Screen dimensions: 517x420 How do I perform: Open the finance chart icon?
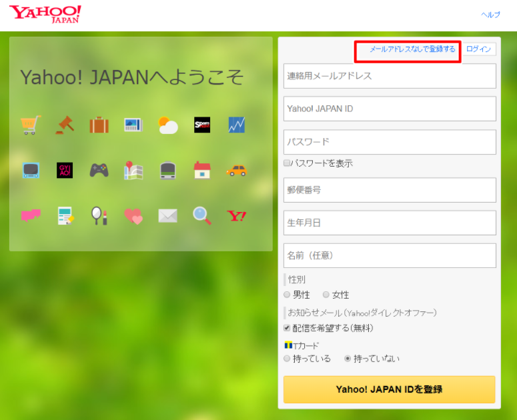(x=237, y=125)
